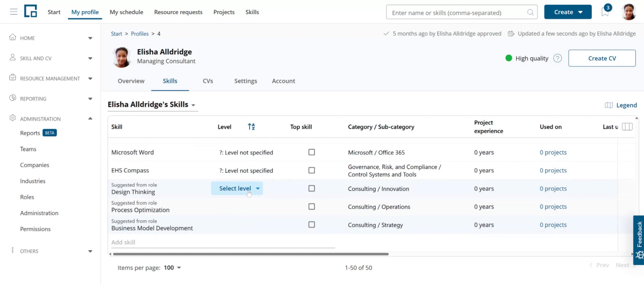644x285 pixels.
Task: Check Top skill for Business Model Development
Action: (311, 224)
